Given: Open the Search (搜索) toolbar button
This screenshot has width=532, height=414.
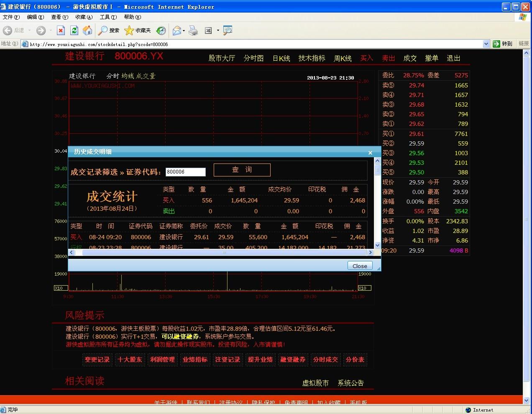Looking at the screenshot, I should coord(109,31).
